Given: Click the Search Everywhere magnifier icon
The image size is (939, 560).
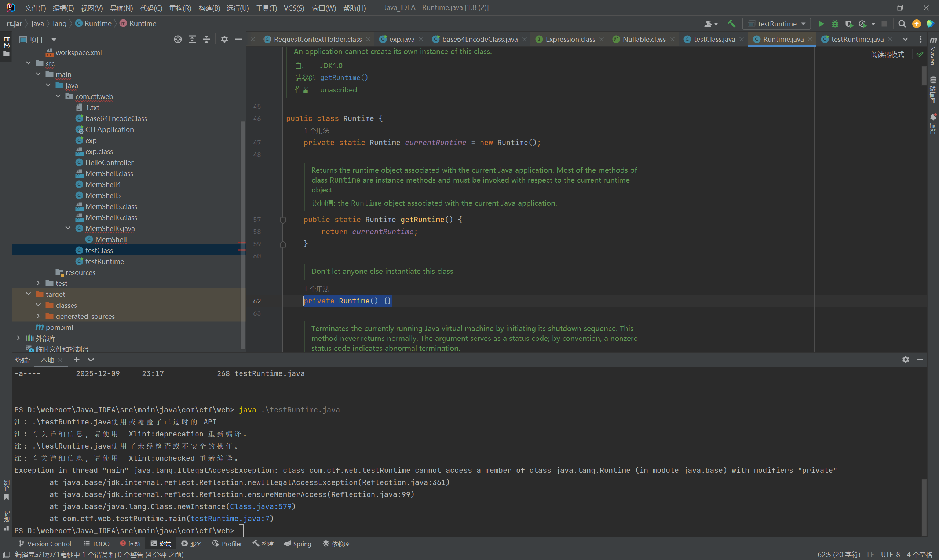Looking at the screenshot, I should (x=902, y=24).
